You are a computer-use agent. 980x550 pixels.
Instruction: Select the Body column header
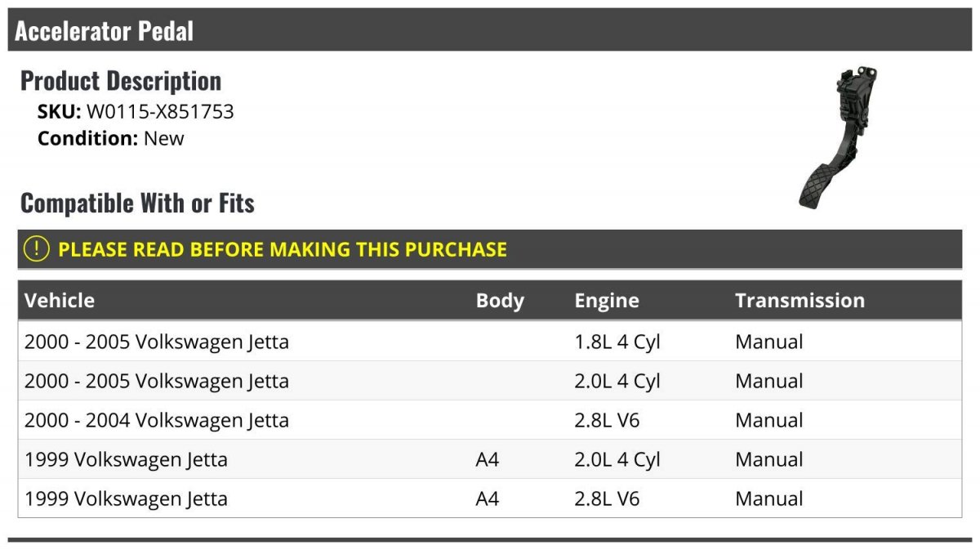coord(500,300)
